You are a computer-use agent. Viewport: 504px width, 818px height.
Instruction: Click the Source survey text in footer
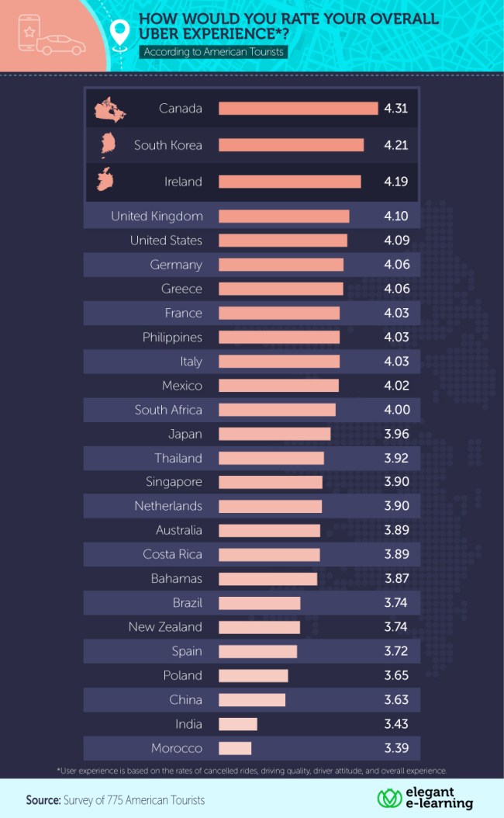[116, 799]
